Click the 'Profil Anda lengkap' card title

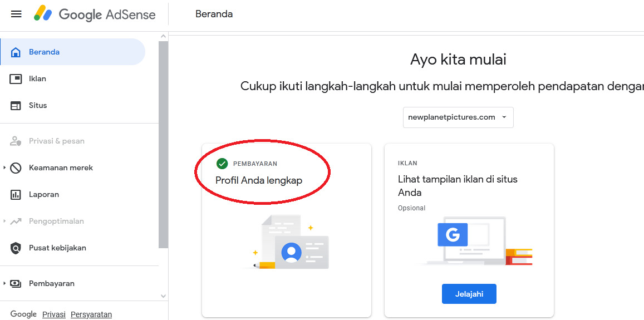259,180
